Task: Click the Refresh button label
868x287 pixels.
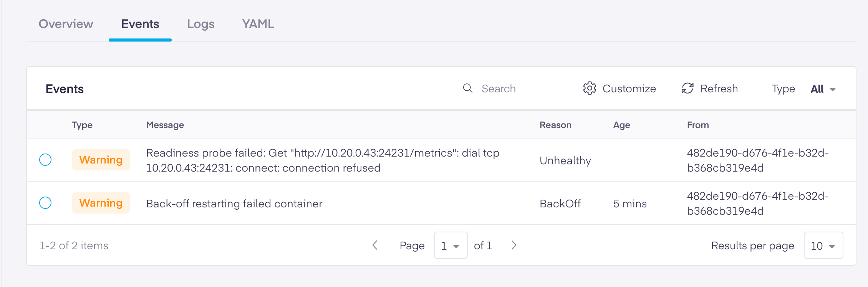Action: (719, 89)
